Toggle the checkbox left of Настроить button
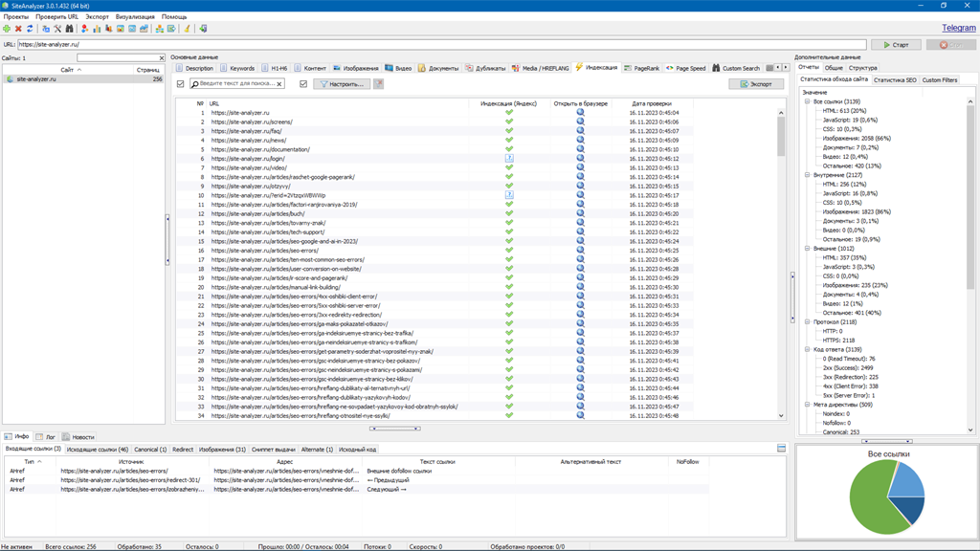This screenshot has width=980, height=551. [303, 84]
